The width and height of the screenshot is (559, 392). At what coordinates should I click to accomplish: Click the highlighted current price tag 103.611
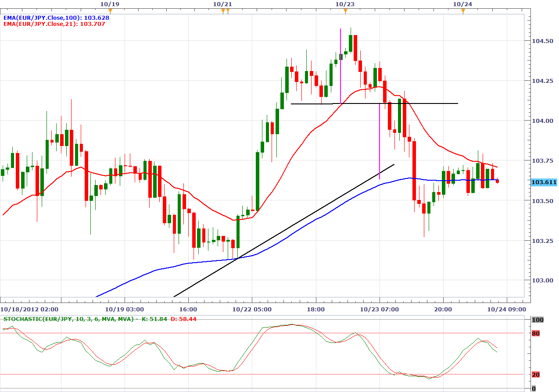(x=544, y=182)
